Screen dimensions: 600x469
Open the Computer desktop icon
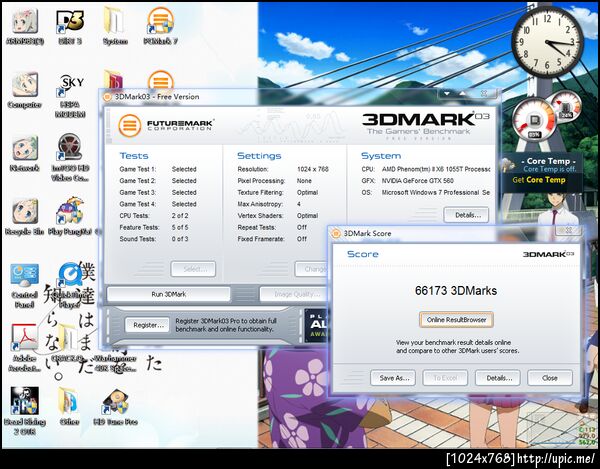pyautogui.click(x=24, y=91)
